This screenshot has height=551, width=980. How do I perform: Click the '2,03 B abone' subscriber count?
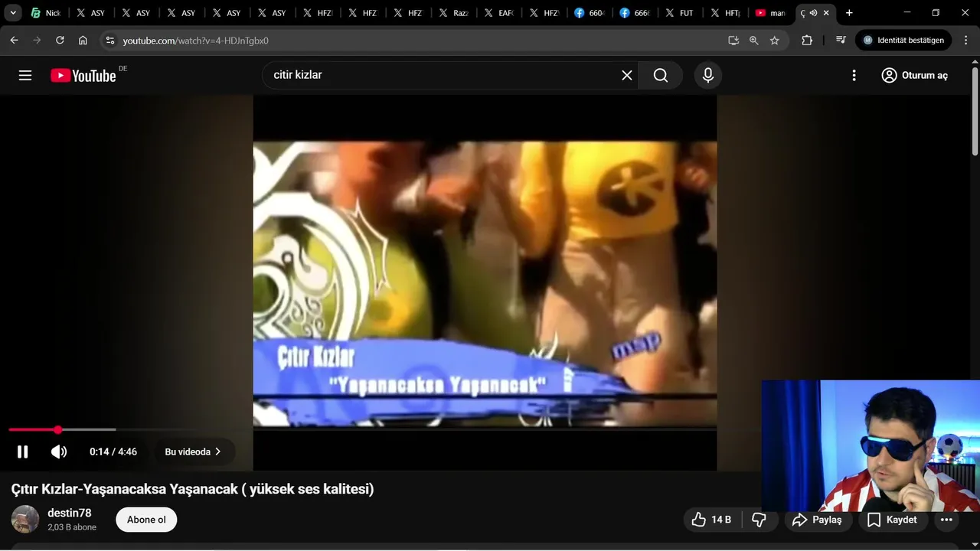pos(72,527)
